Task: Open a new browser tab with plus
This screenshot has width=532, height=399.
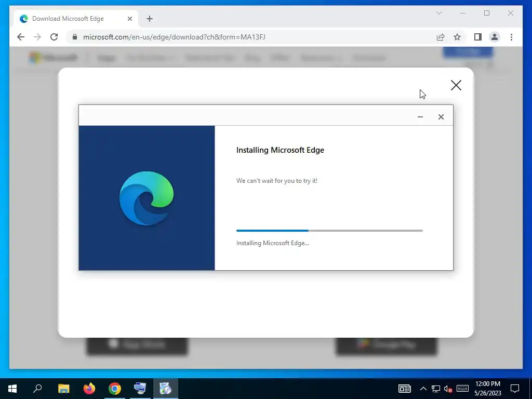Action: point(150,19)
